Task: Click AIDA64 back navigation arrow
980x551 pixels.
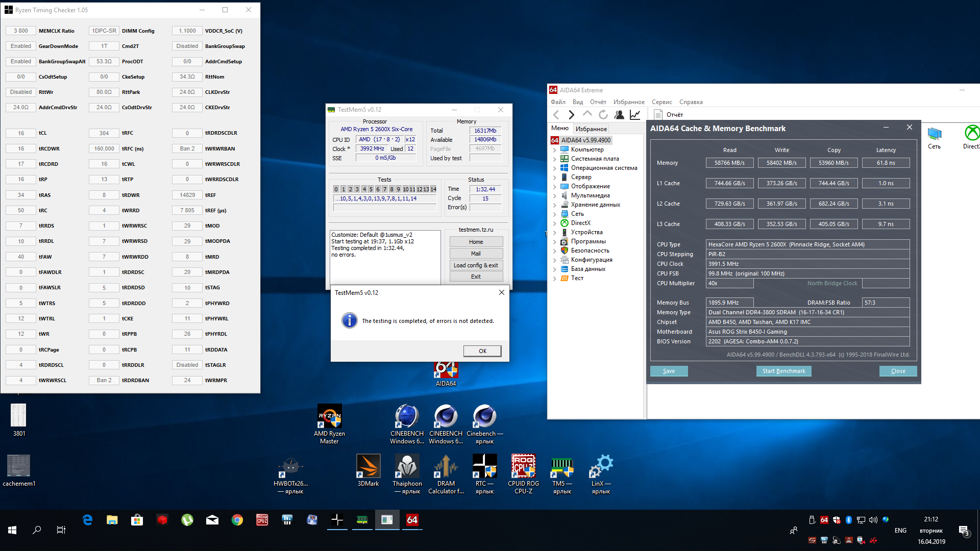Action: pos(556,115)
